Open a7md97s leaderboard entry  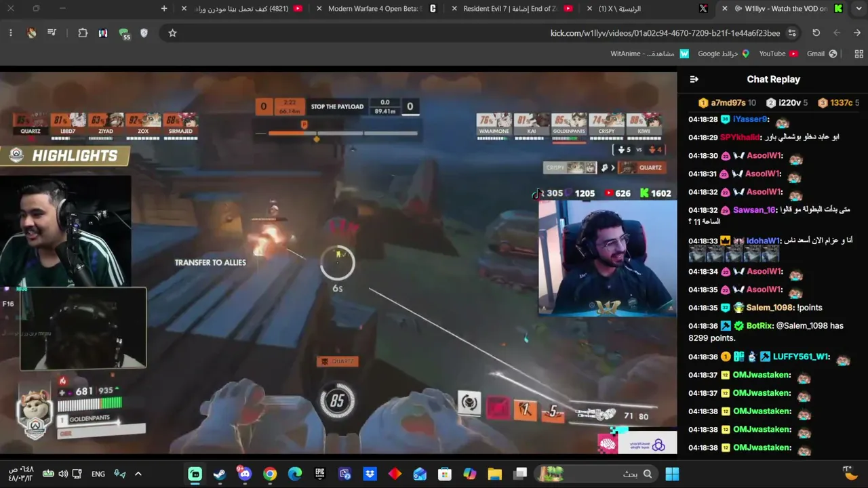[727, 103]
